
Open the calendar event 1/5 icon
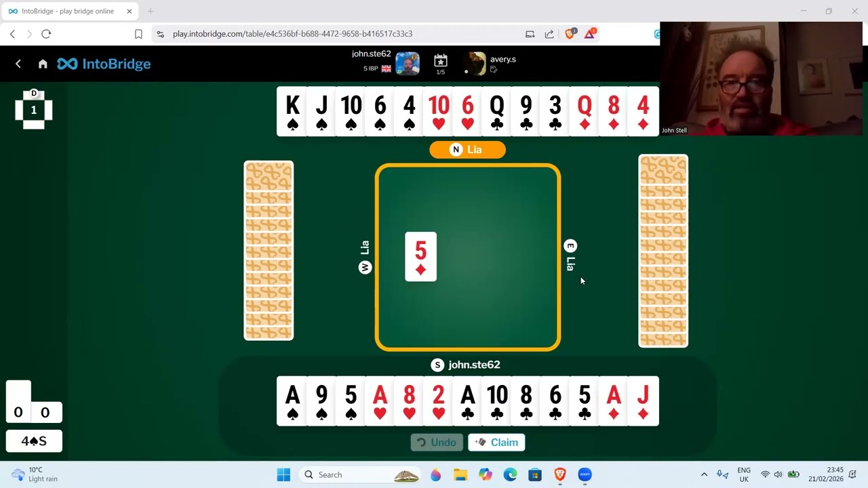(x=441, y=63)
